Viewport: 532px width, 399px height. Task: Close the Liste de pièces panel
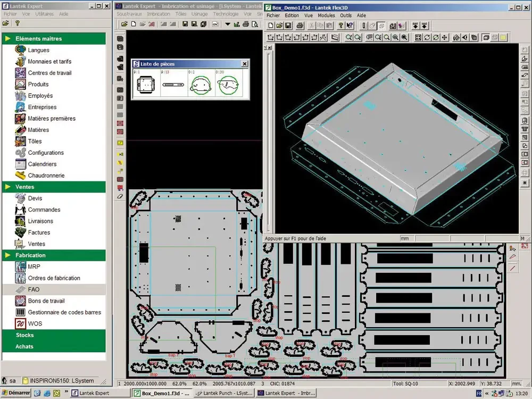coord(245,64)
